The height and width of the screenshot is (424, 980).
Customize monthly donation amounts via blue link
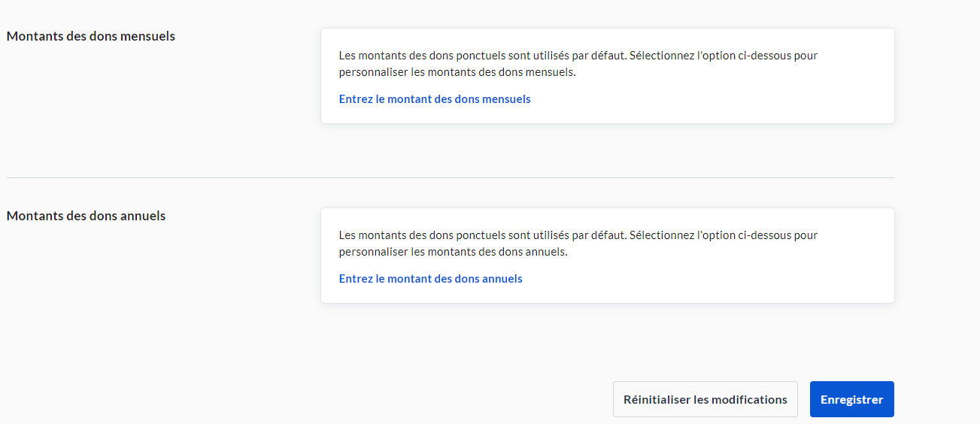[x=435, y=99]
